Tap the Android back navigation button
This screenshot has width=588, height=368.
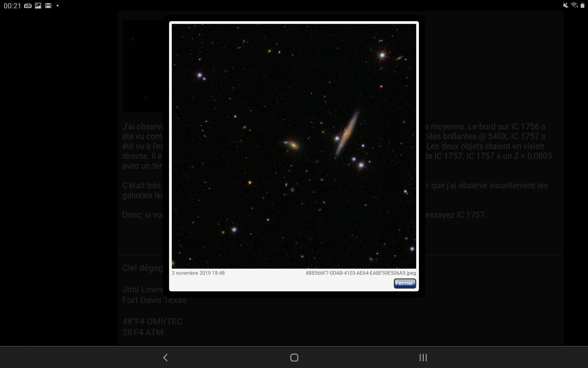(165, 357)
